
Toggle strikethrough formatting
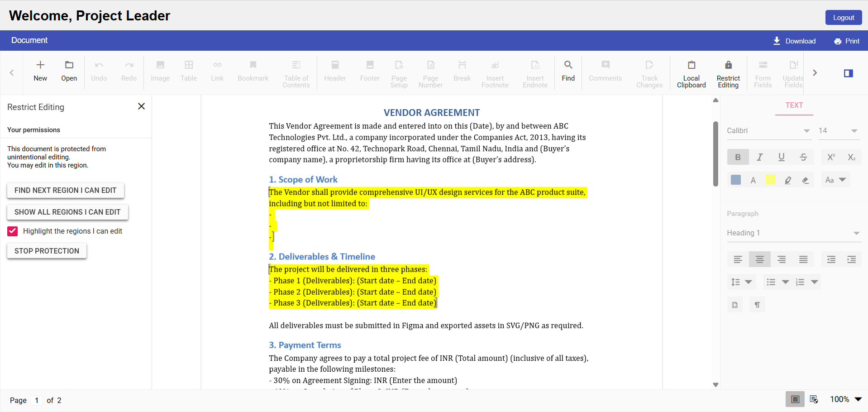tap(803, 157)
